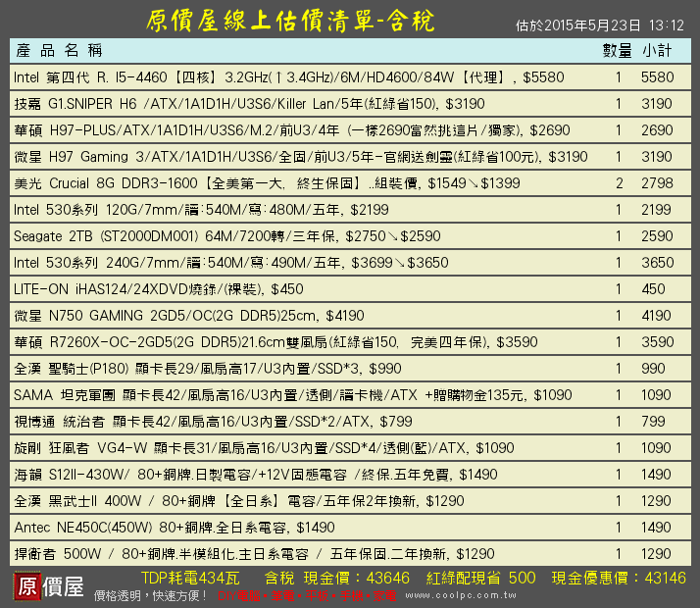Select the 技嘉 G1.SNIPER H6 motherboard row
The image size is (700, 608).
[350, 104]
